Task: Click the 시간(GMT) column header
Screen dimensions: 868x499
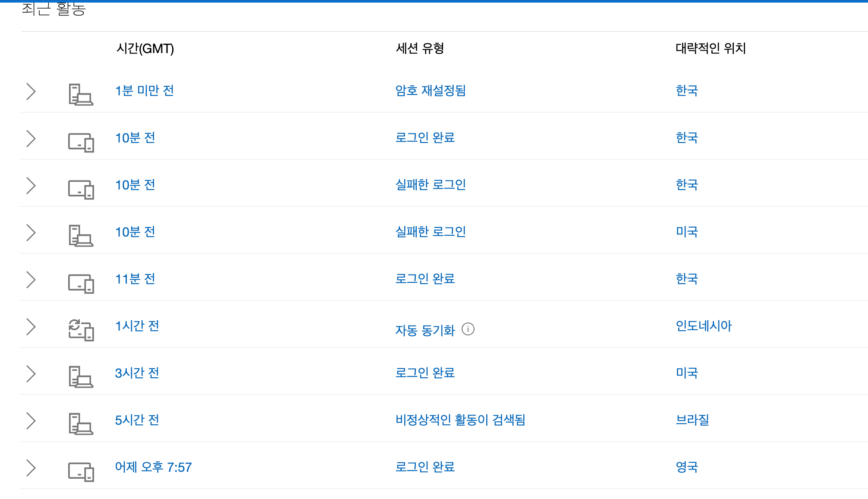Action: point(145,49)
